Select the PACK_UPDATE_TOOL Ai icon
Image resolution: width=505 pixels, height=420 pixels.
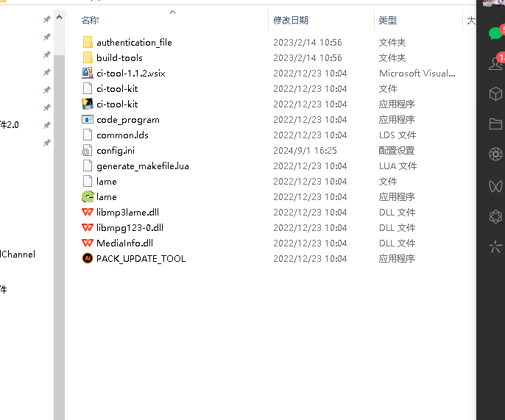click(x=88, y=258)
